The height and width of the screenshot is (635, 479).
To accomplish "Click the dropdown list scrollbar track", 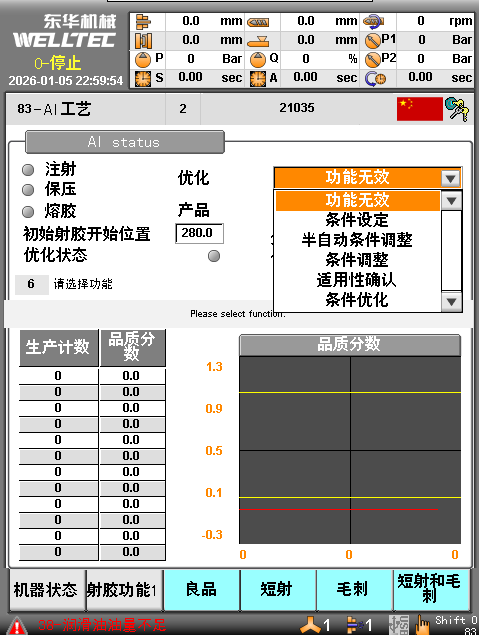I will point(451,250).
